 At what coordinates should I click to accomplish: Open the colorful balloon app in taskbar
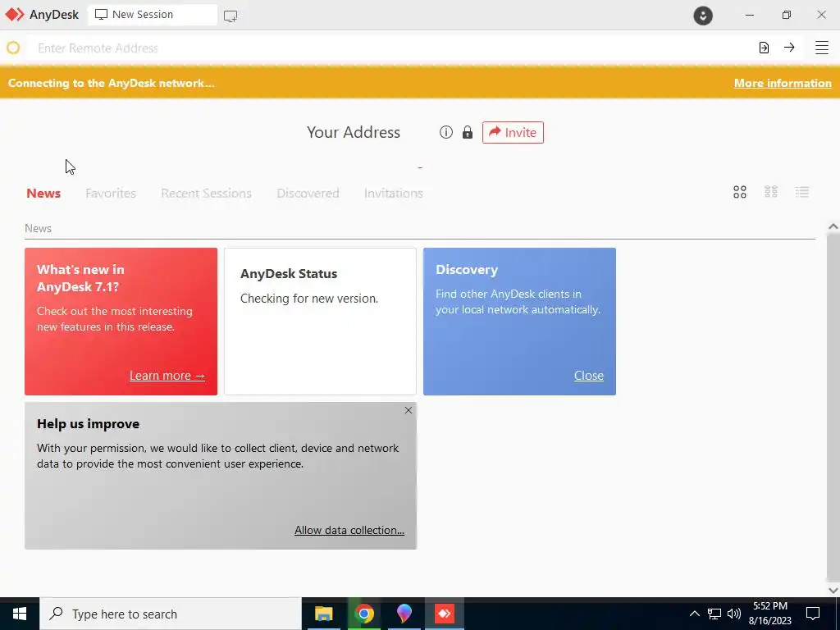click(404, 614)
